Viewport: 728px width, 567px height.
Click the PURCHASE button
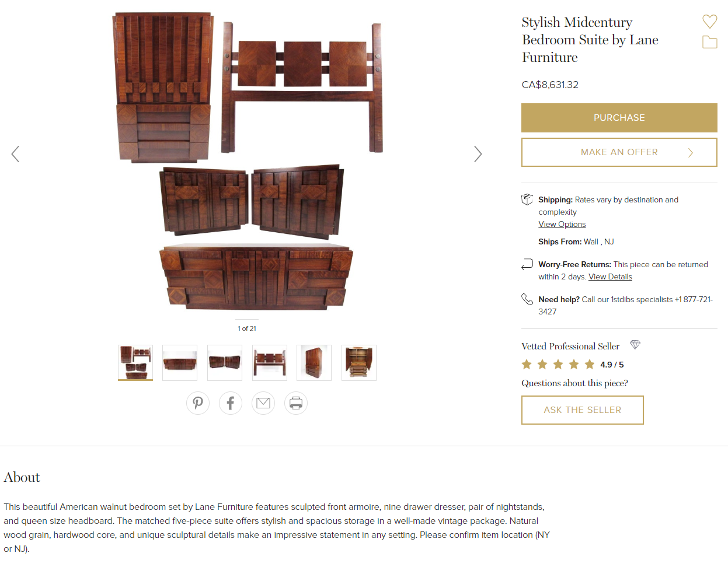click(619, 118)
